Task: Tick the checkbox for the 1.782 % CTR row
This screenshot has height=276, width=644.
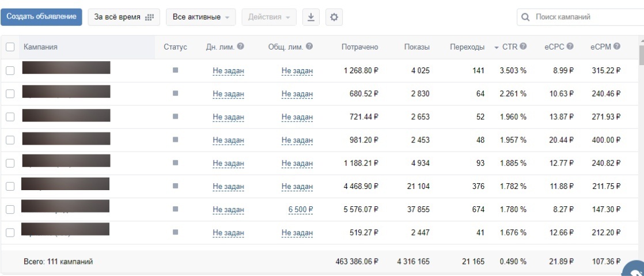Action: (10, 187)
